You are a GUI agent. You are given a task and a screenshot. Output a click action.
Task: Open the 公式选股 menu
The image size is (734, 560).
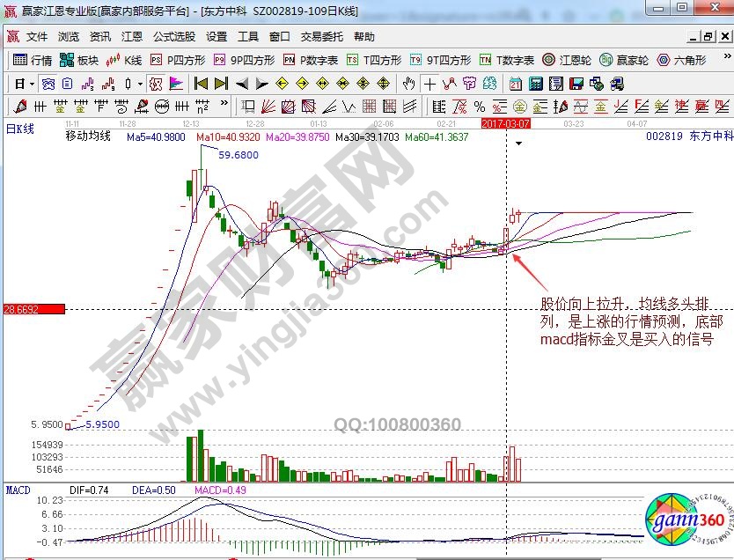(174, 37)
